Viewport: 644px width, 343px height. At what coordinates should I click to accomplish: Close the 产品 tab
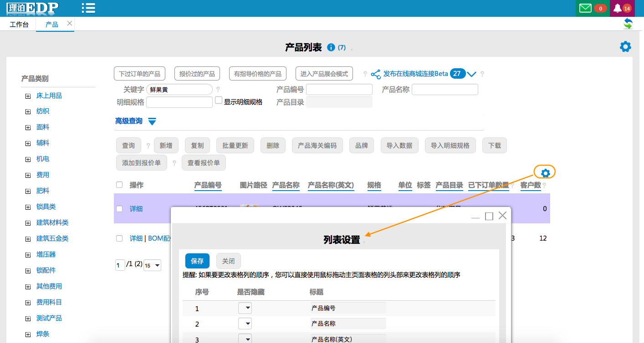(x=69, y=23)
